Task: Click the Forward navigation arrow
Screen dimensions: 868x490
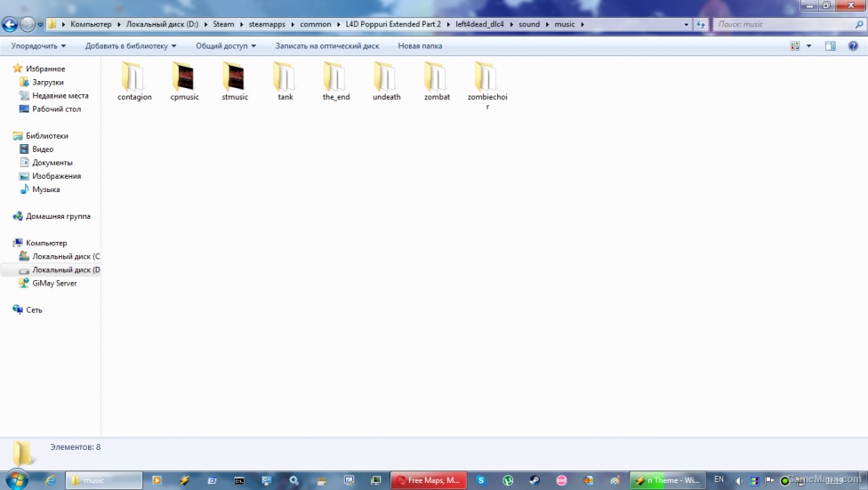Action: [x=27, y=24]
